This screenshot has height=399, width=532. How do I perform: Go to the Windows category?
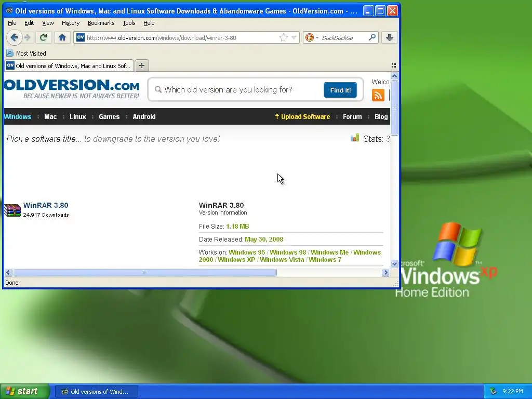click(18, 116)
